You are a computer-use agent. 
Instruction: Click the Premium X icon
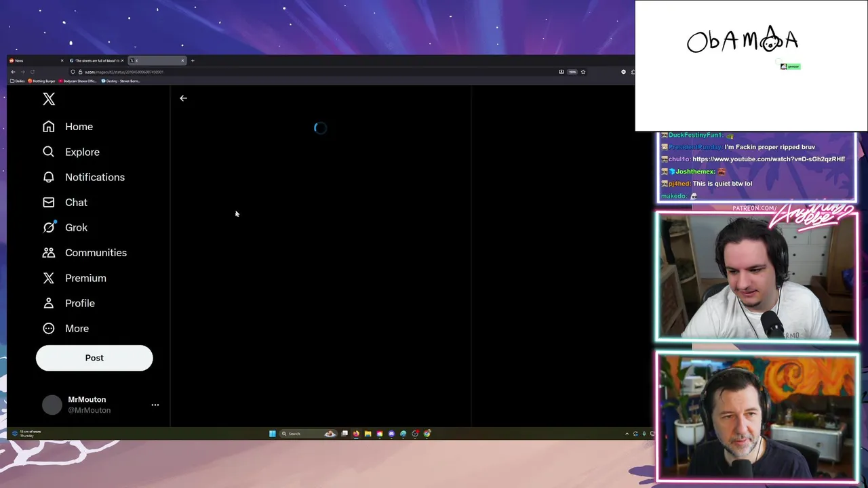point(49,278)
